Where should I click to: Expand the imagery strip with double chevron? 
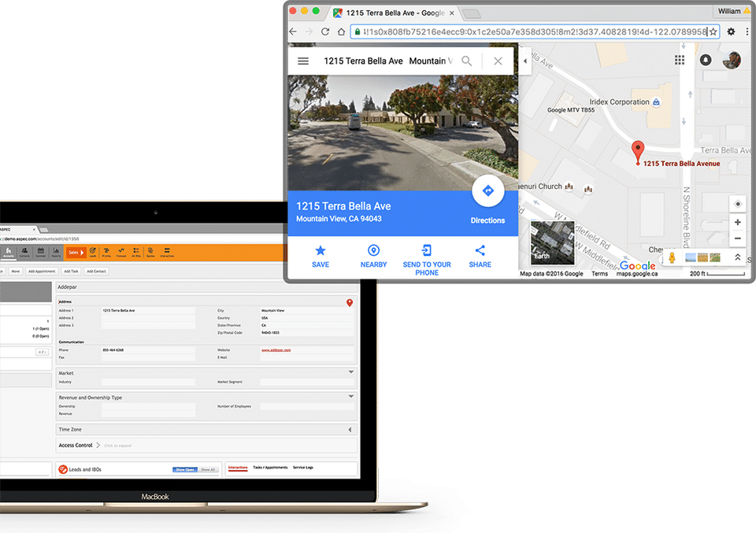tap(737, 257)
